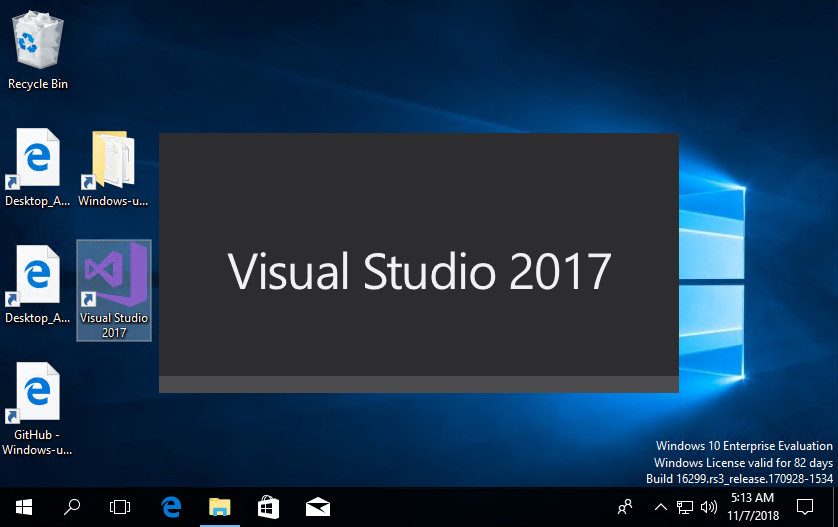Select the Windows-u... folder shortcut on the desktop

(113, 168)
